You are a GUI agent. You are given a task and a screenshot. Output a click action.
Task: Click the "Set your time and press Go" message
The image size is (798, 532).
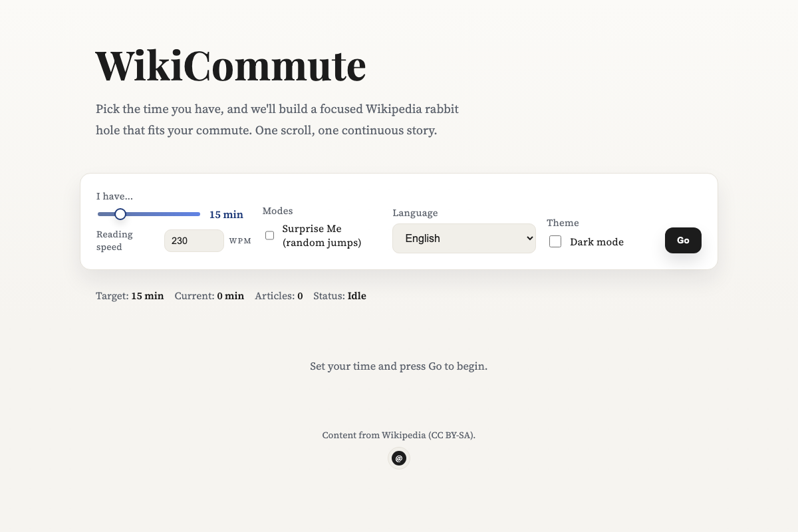click(399, 366)
